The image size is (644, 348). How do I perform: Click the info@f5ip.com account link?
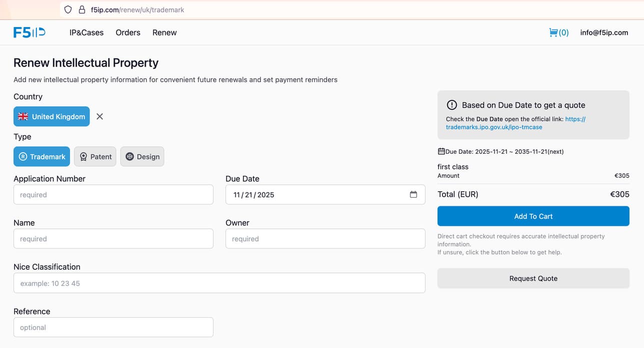point(604,33)
